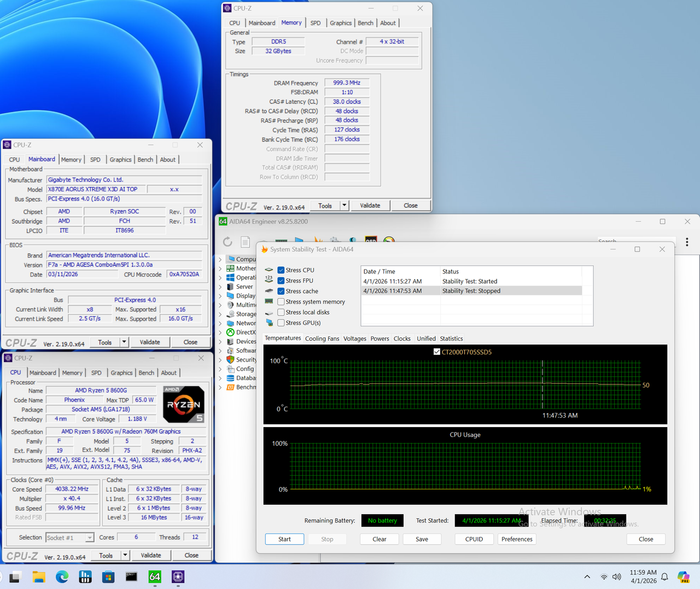Open the bar-chart app icon on taskbar

(x=85, y=577)
